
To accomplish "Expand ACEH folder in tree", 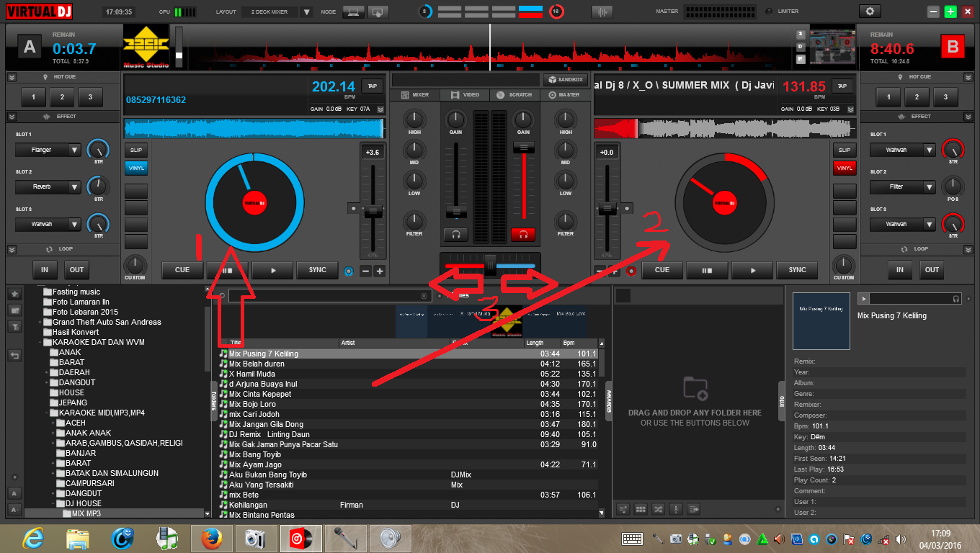I will (53, 423).
